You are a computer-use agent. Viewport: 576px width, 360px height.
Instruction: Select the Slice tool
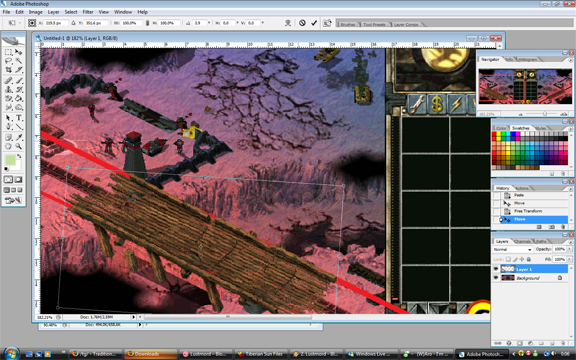[x=19, y=69]
